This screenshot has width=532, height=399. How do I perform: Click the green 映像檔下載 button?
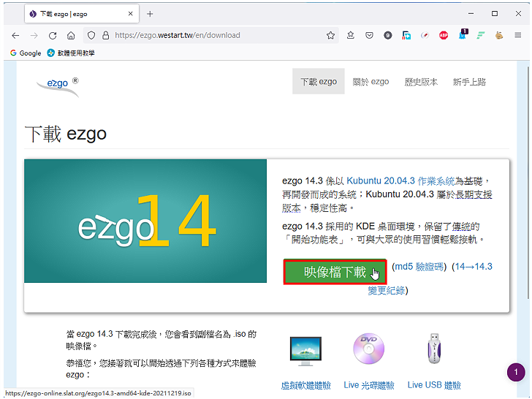tap(335, 272)
